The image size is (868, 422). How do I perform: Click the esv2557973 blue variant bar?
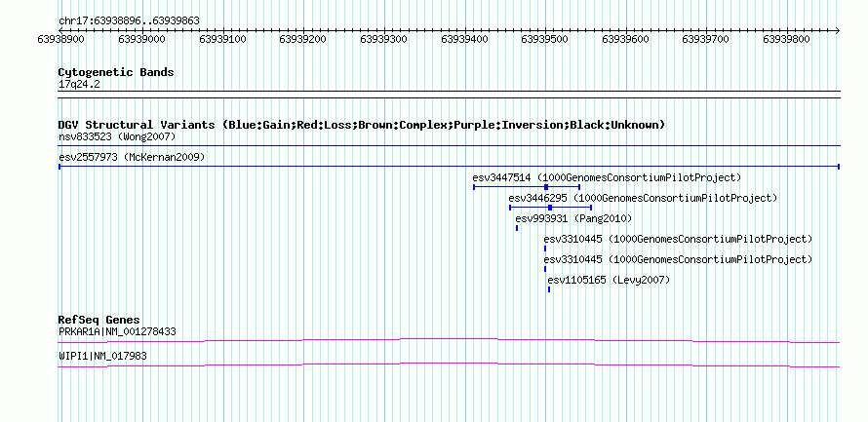(x=449, y=167)
